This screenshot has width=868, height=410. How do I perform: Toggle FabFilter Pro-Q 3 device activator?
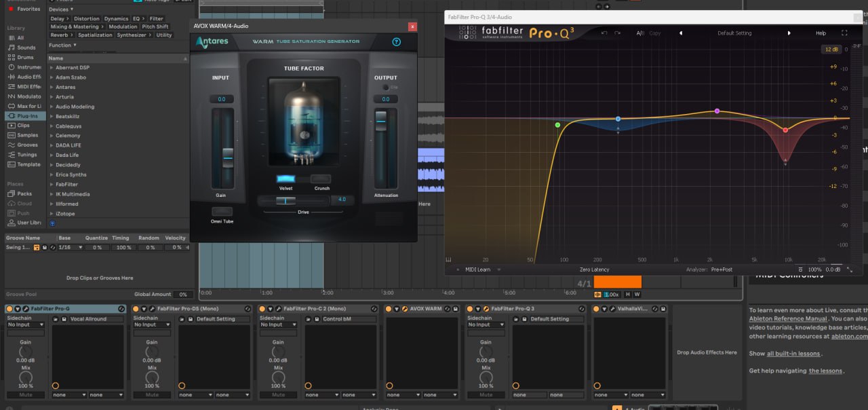470,309
